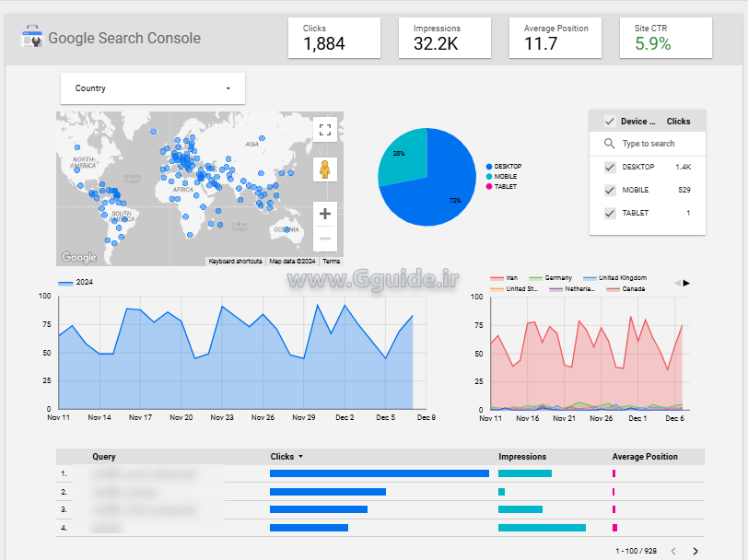Zoom out on the map
The height and width of the screenshot is (560, 748).
pos(324,239)
